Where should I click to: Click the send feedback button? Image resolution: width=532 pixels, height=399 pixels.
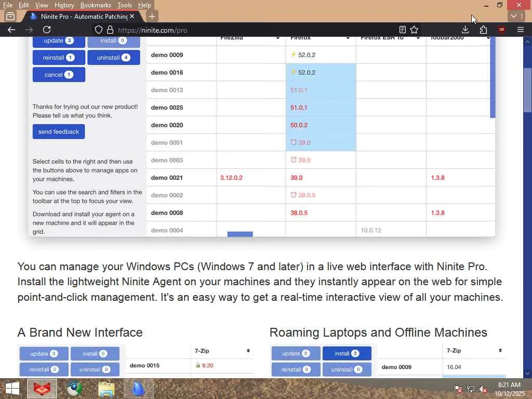pyautogui.click(x=59, y=131)
